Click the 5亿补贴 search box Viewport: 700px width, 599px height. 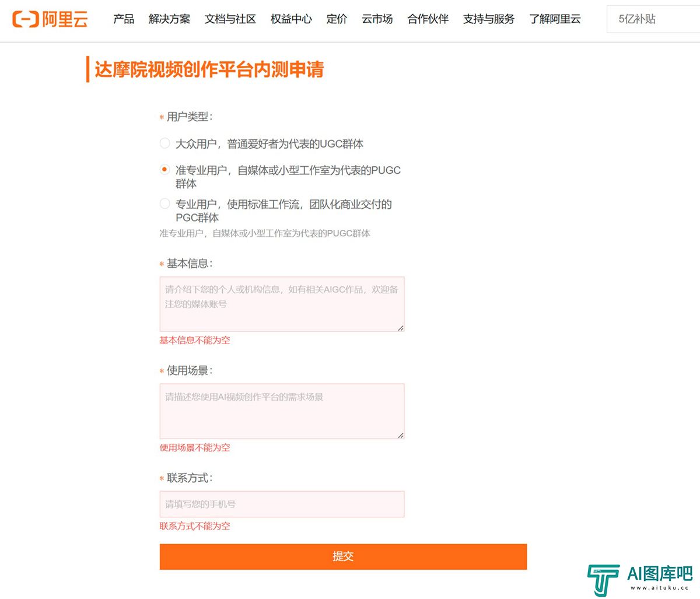pyautogui.click(x=653, y=19)
